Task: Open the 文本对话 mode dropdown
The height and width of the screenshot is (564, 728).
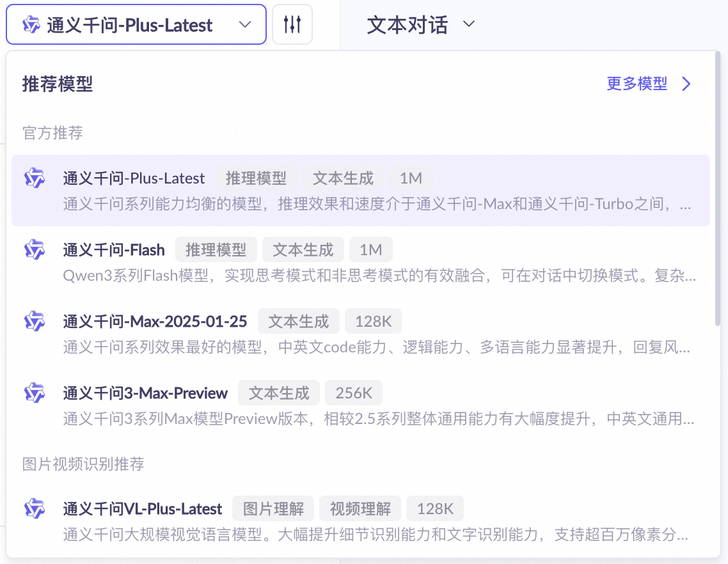Action: (421, 24)
